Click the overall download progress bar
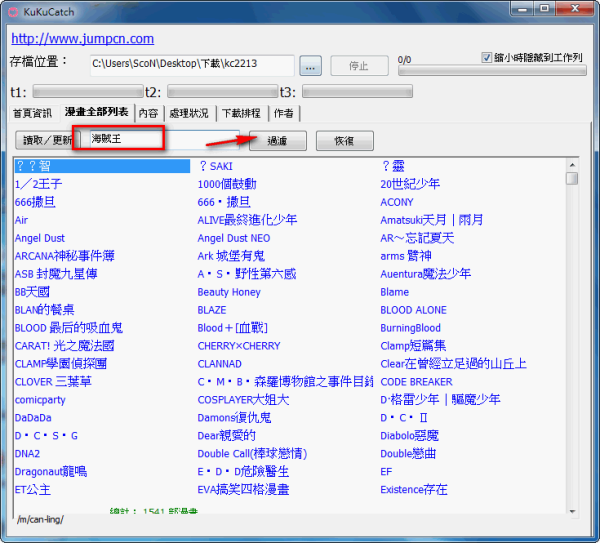600x543 pixels. pyautogui.click(x=492, y=71)
